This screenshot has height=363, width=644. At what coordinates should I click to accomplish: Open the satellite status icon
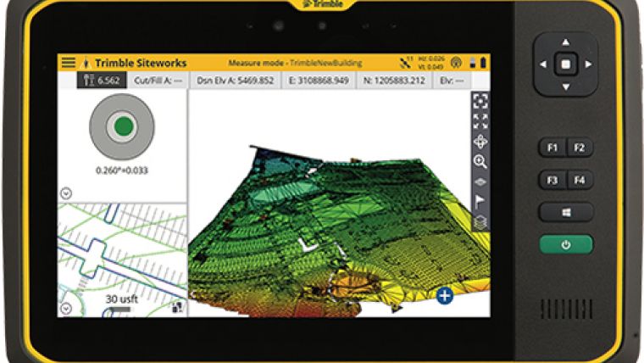click(406, 63)
